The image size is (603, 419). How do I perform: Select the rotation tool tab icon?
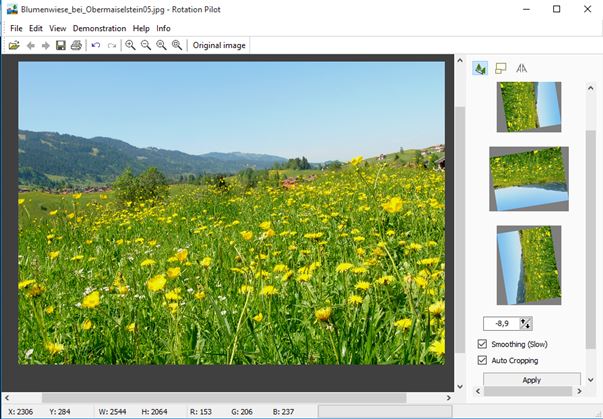(x=480, y=68)
